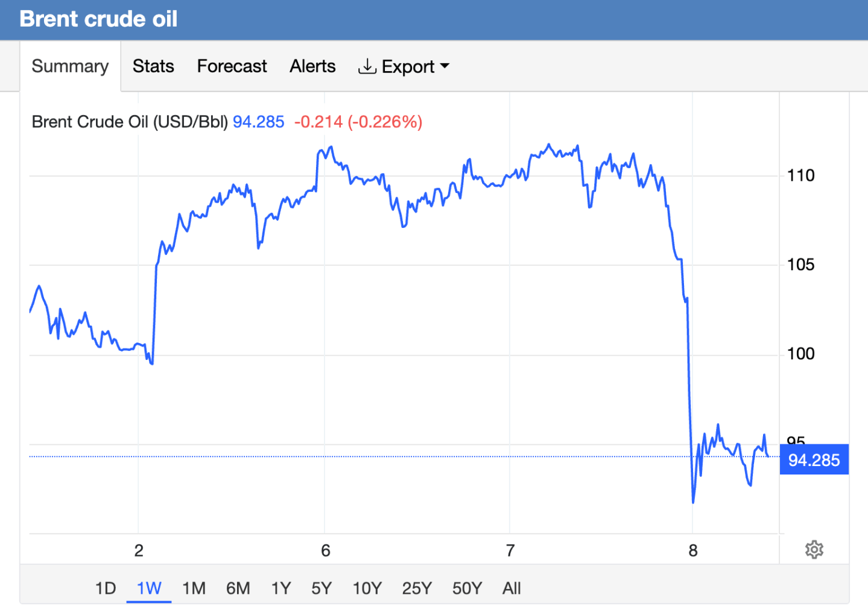Show All available price history

coord(512,588)
